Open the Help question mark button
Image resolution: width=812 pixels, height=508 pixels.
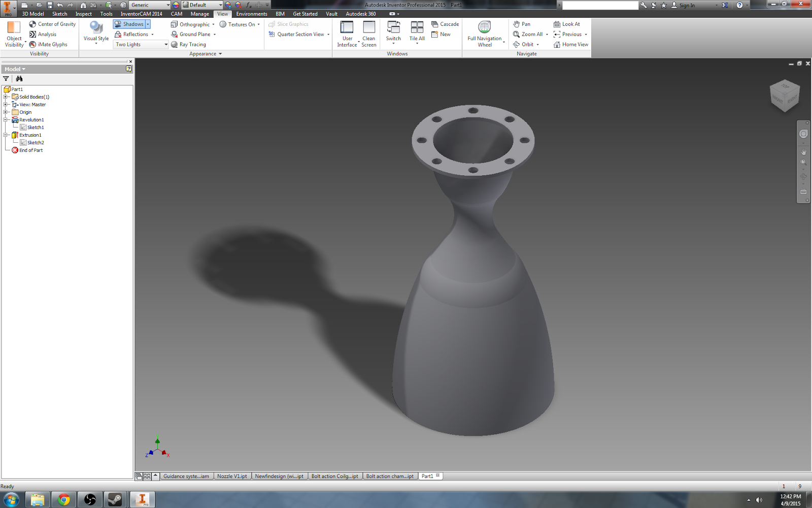(739, 5)
